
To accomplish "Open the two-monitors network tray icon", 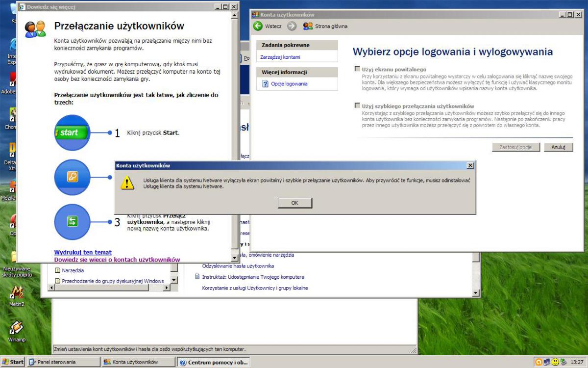I will click(547, 362).
